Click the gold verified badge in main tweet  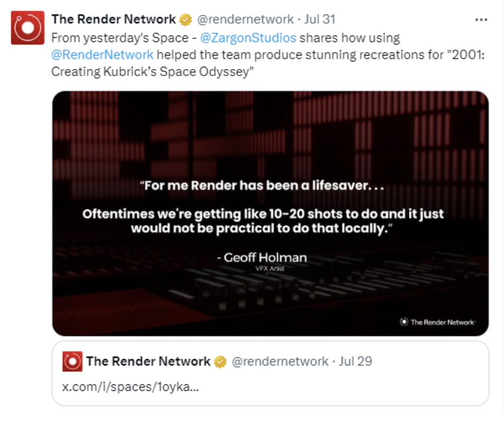[x=185, y=20]
